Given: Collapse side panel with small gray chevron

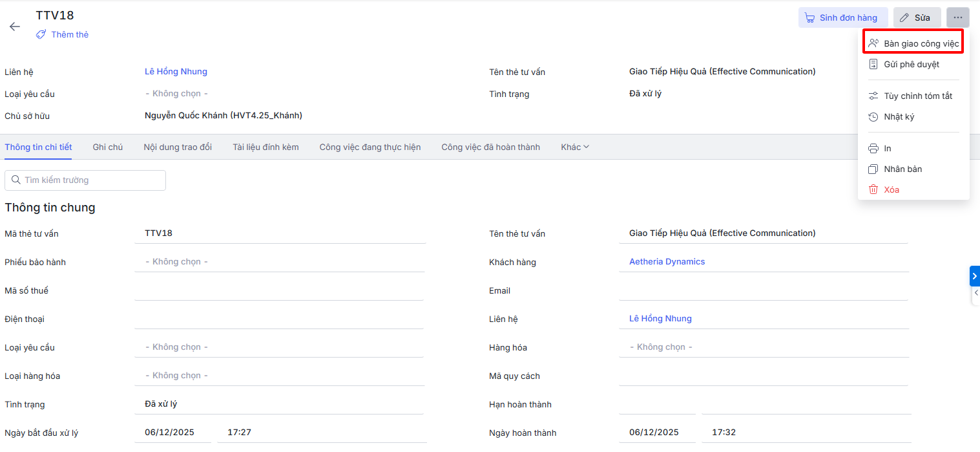Looking at the screenshot, I should [x=975, y=293].
